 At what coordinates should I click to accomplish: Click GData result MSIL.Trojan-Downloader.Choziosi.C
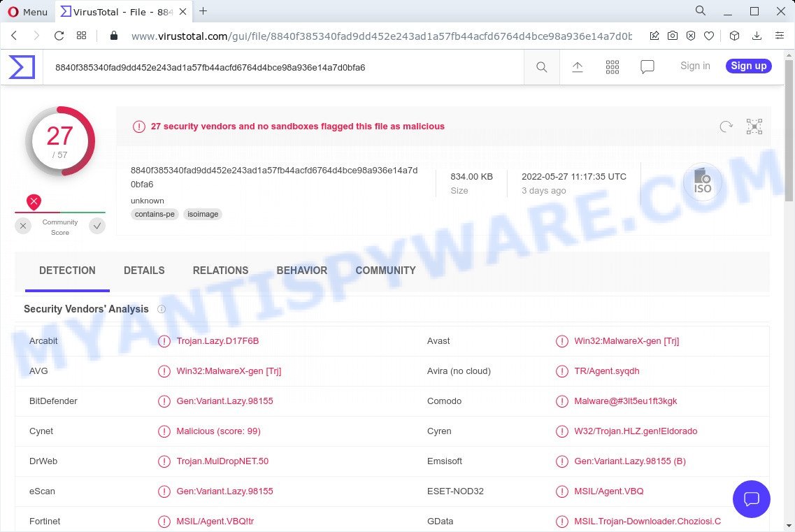(647, 521)
